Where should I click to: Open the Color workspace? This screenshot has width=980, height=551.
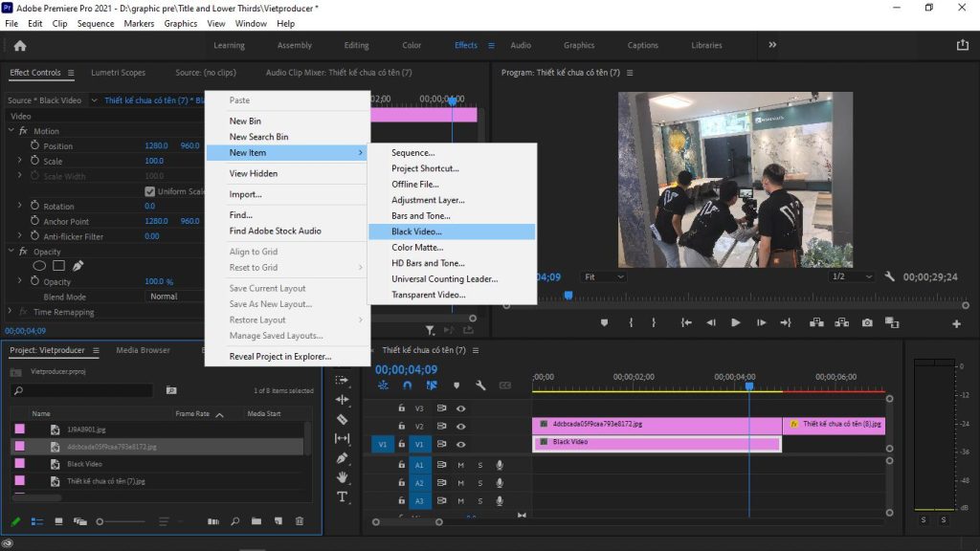(x=412, y=45)
